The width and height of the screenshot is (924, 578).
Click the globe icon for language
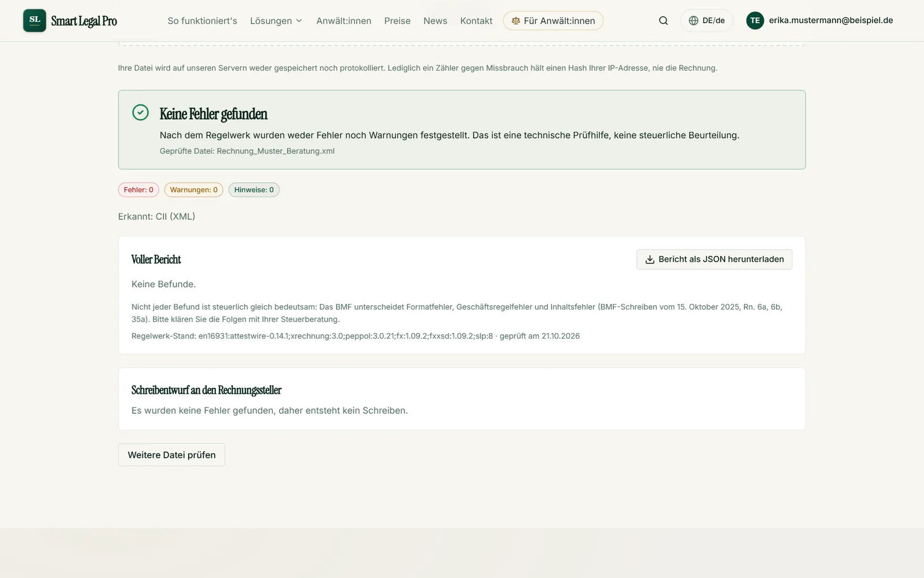click(694, 21)
